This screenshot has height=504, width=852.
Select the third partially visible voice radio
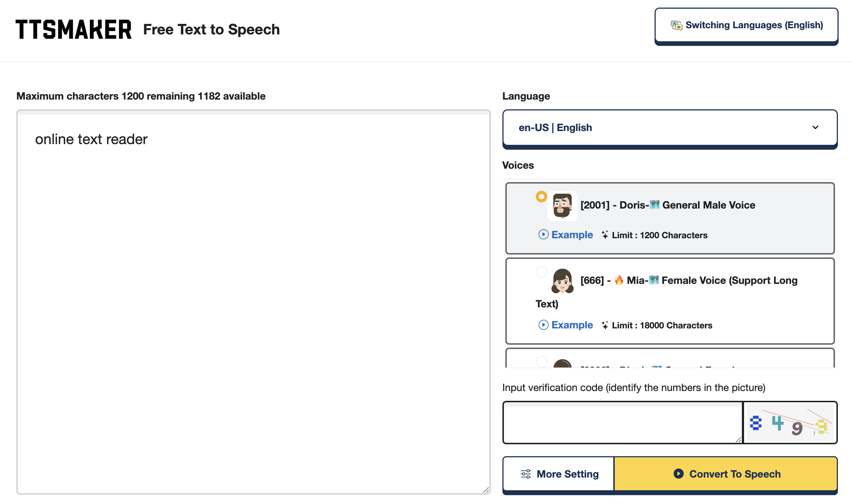[541, 362]
